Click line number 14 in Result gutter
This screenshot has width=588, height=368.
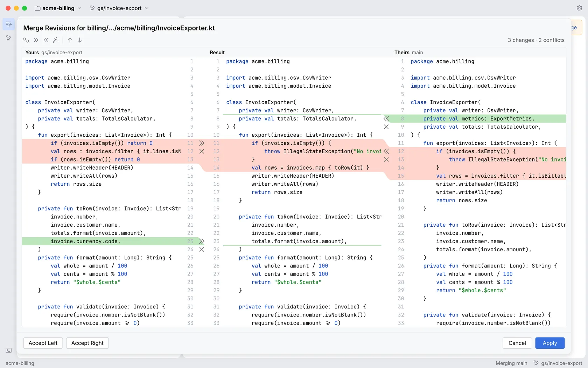point(216,168)
